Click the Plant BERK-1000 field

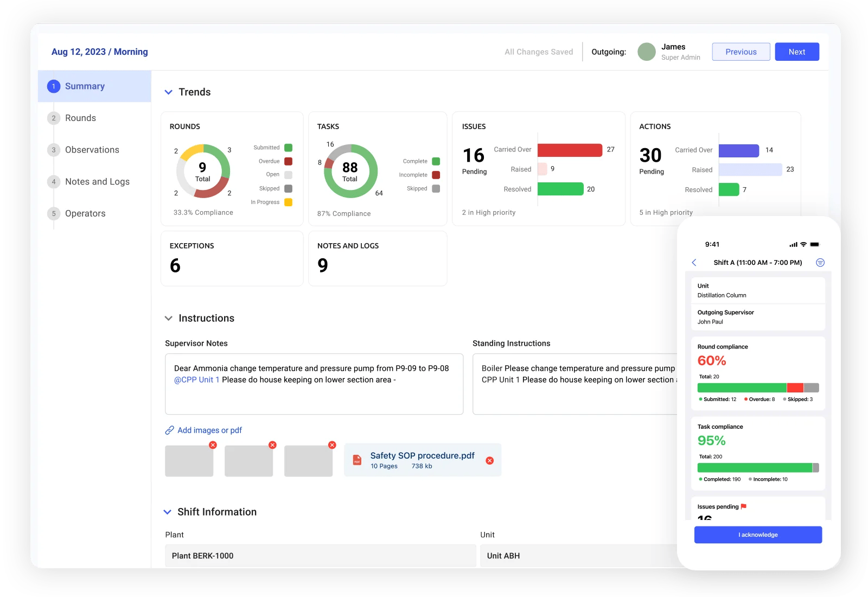(320, 556)
